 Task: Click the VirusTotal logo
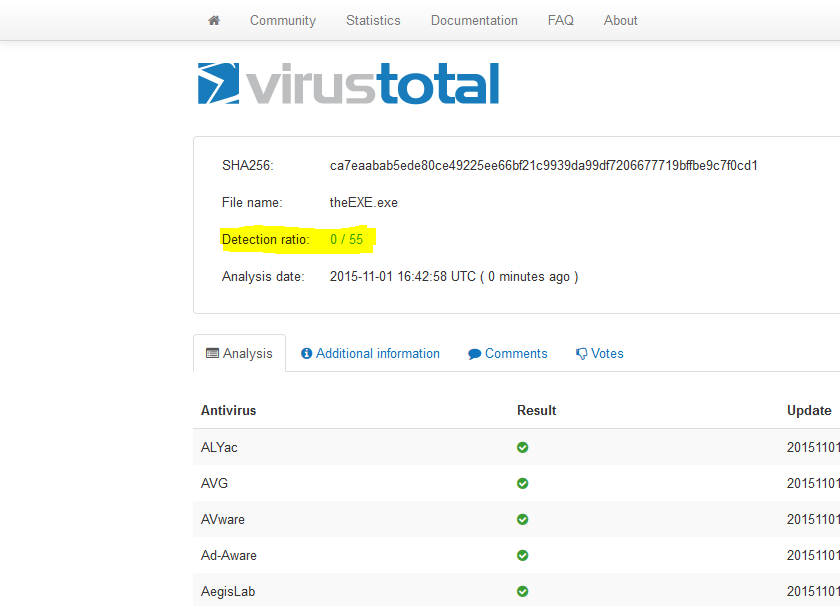[x=348, y=84]
